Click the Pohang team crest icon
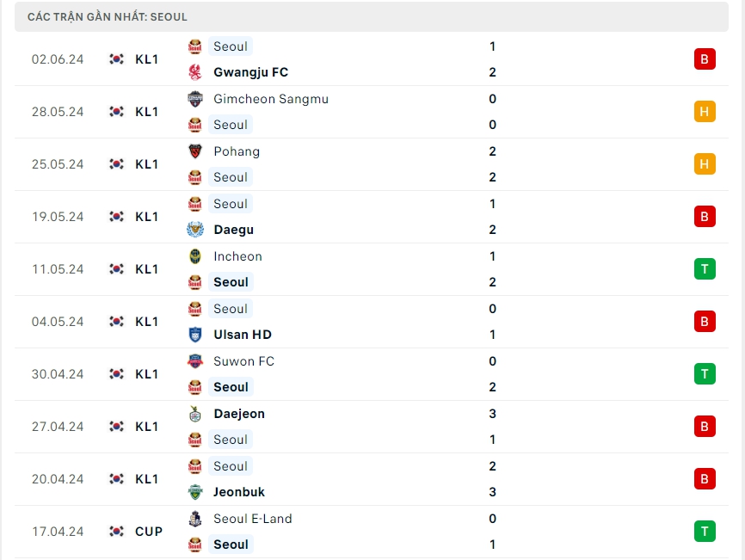This screenshot has width=745, height=560. [195, 151]
